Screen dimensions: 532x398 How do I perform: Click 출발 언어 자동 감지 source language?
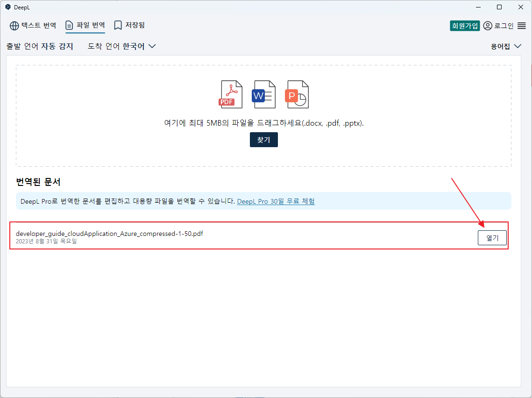click(40, 46)
